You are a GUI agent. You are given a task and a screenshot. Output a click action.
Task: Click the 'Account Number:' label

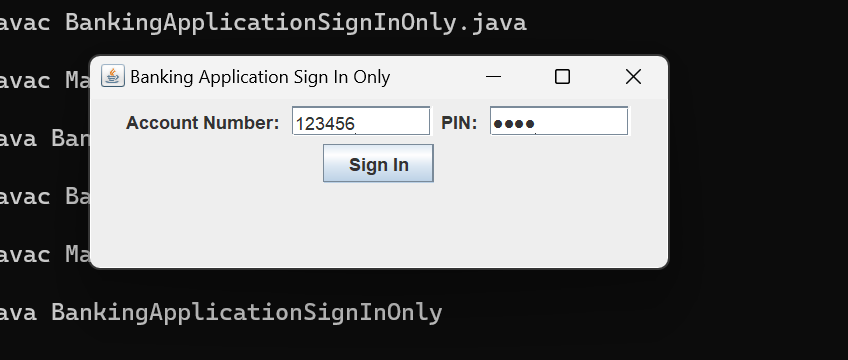point(203,123)
